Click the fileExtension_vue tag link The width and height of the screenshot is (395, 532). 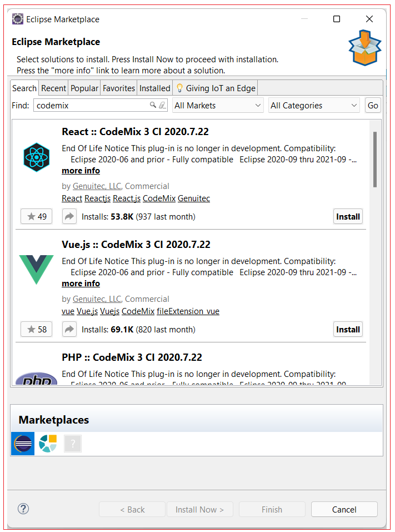(x=188, y=311)
